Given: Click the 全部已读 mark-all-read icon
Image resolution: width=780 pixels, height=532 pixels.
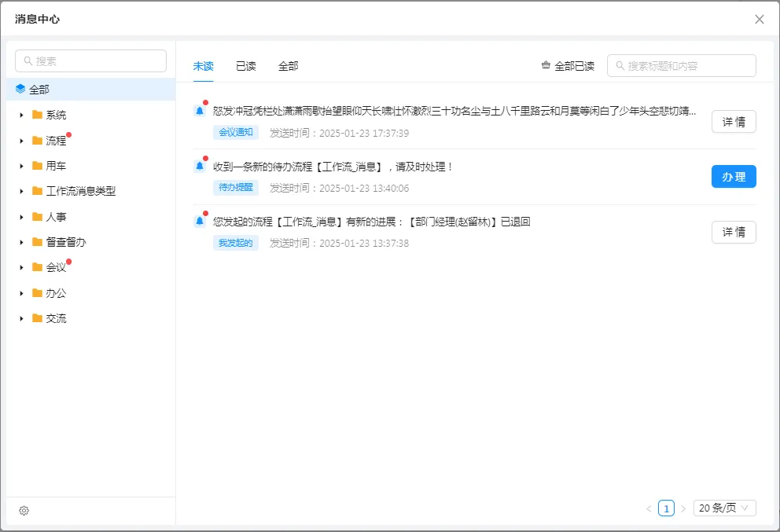Looking at the screenshot, I should point(546,66).
